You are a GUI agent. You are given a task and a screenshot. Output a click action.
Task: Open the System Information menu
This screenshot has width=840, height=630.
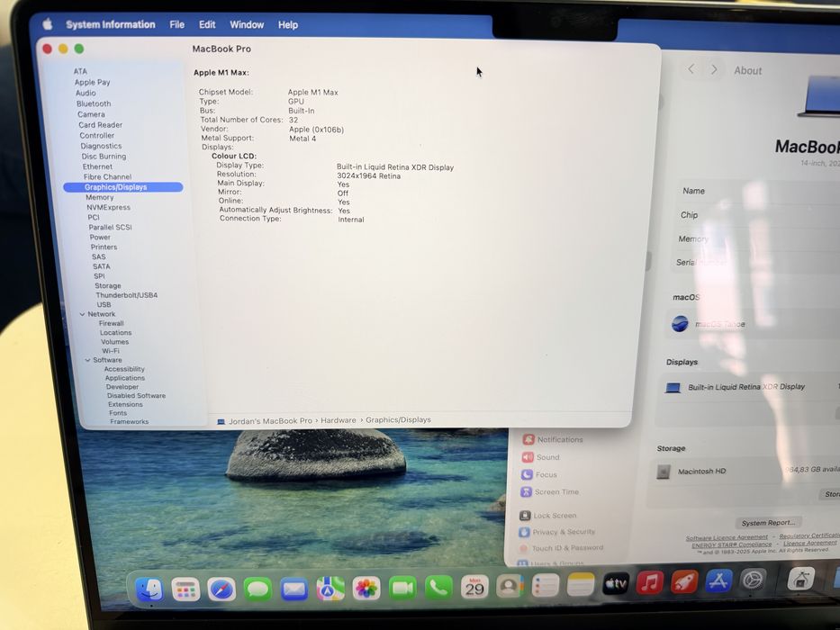[111, 24]
